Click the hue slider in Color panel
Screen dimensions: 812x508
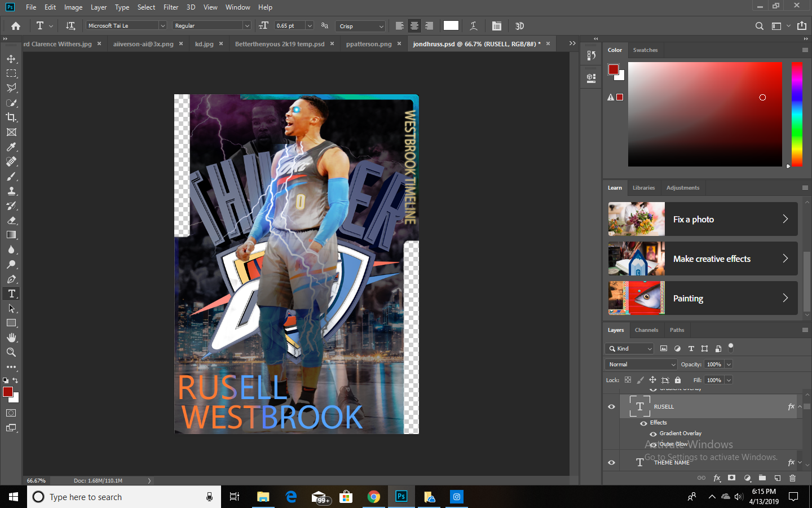797,114
